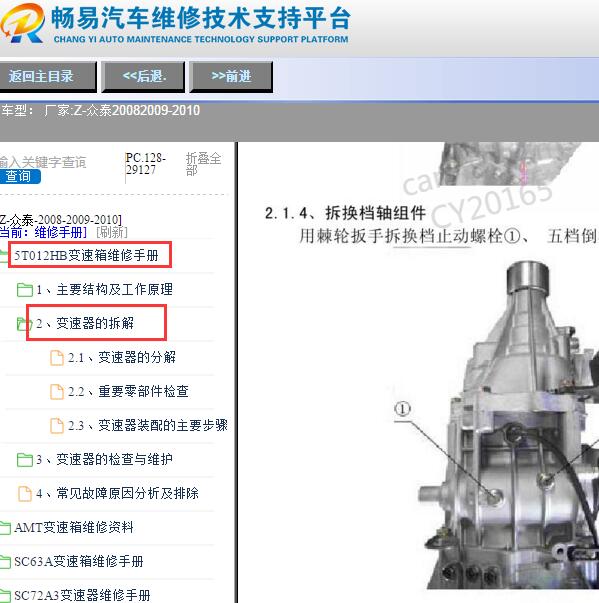Open 5T012HB变速箱维修手册 tree node
This screenshot has width=599, height=603.
tap(86, 255)
